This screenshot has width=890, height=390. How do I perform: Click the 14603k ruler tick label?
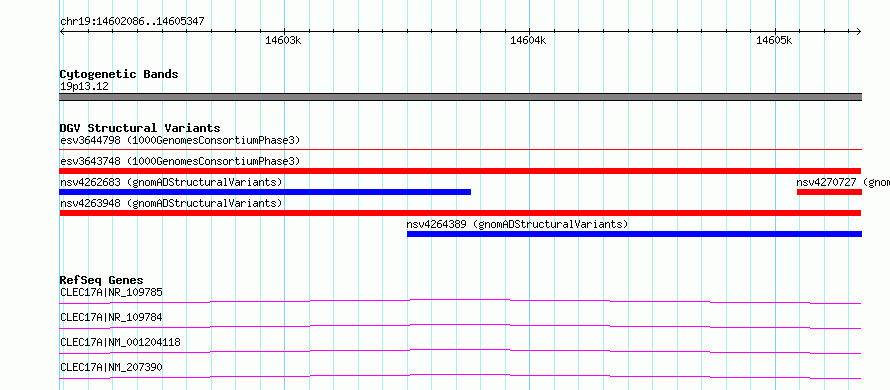coord(283,40)
